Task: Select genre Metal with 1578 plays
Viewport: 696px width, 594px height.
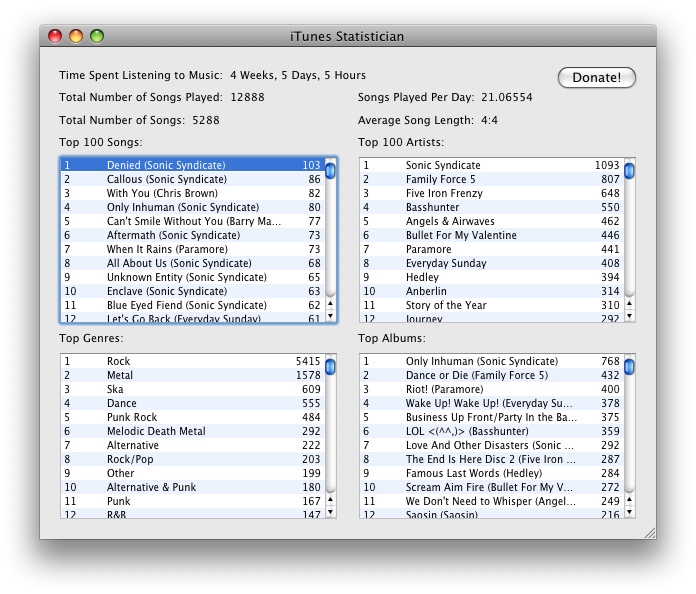Action: tap(193, 375)
